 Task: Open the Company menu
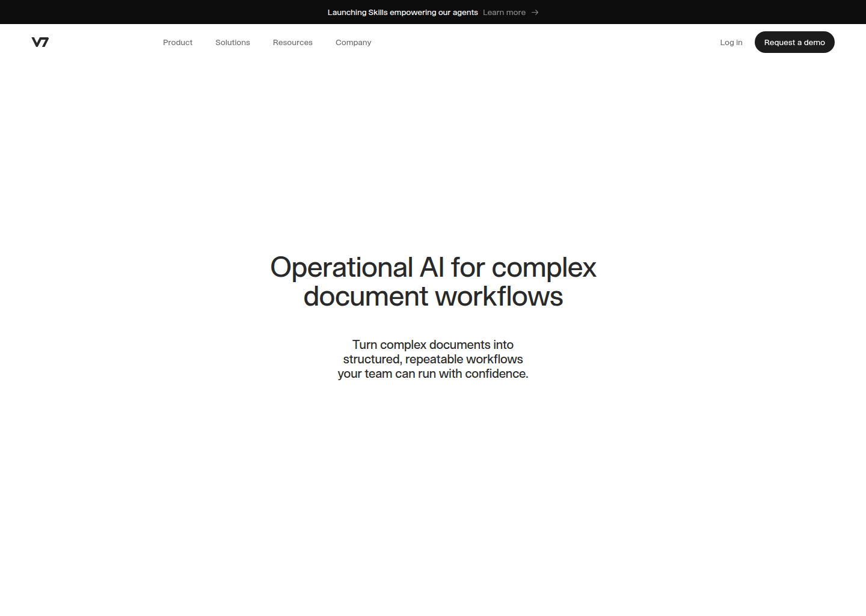point(353,42)
